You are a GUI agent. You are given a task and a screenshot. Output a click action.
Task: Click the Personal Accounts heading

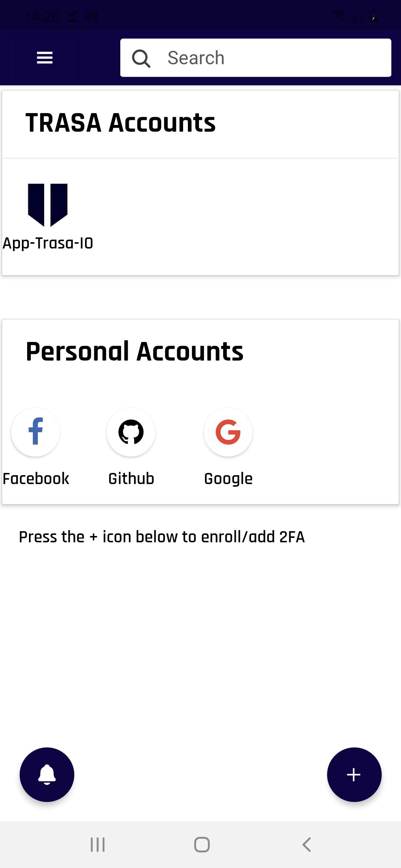pos(134,351)
